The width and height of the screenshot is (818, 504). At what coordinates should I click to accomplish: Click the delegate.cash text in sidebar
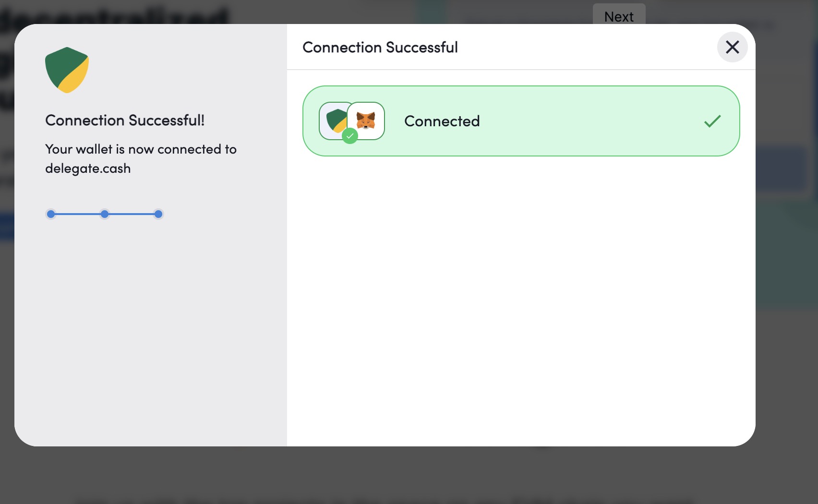pyautogui.click(x=88, y=168)
